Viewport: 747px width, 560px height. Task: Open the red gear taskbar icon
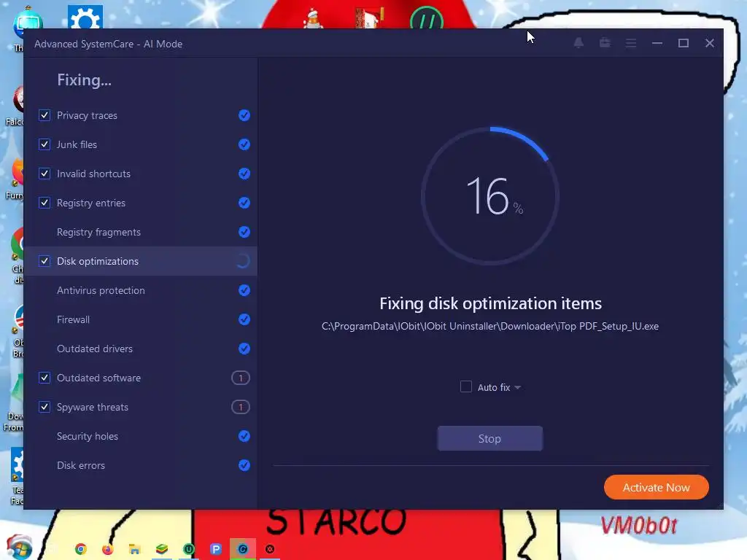pos(270,549)
